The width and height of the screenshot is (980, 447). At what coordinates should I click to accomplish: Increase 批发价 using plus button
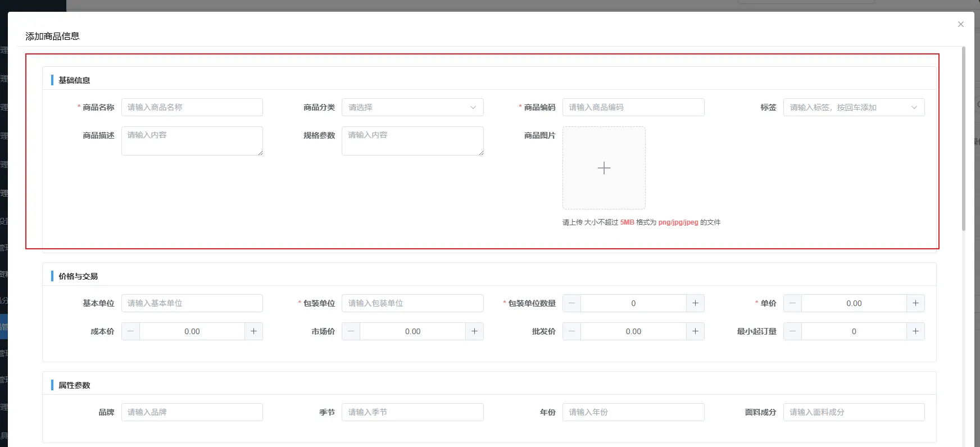point(695,331)
